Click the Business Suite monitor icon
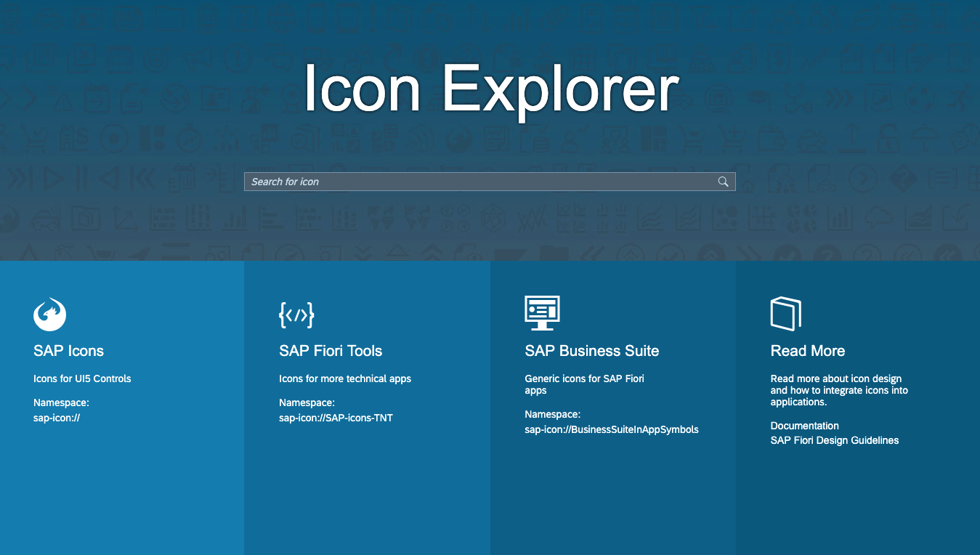This screenshot has width=980, height=555. click(542, 313)
